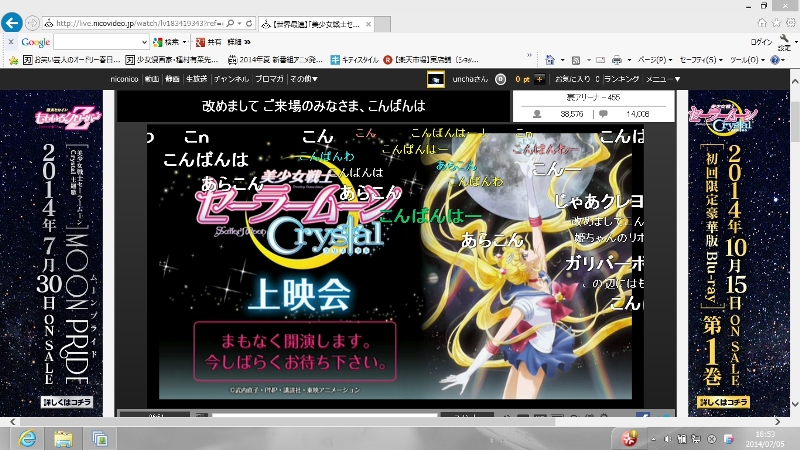
Task: Expand Google toolbar 詳細 chevrons
Action: coord(239,42)
